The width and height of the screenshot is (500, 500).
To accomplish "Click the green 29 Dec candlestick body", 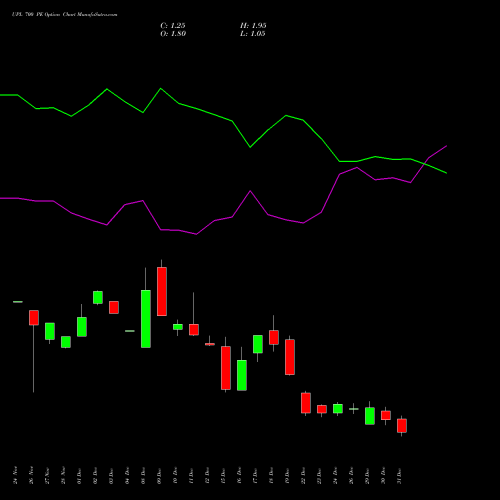I will tap(370, 416).
